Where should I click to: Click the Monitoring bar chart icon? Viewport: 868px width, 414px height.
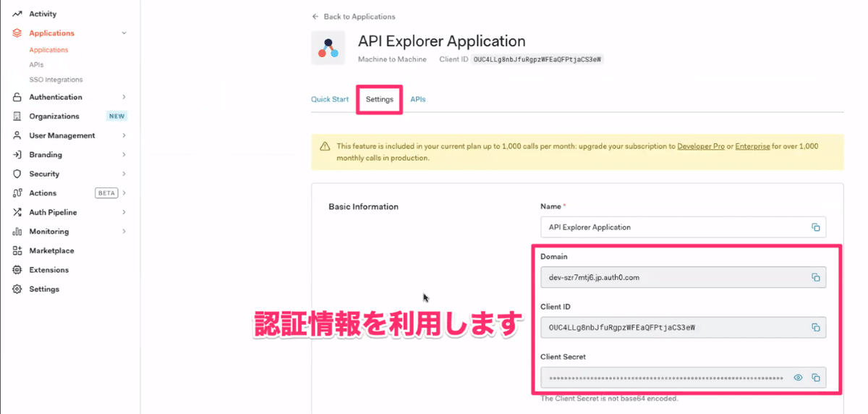pyautogui.click(x=17, y=232)
